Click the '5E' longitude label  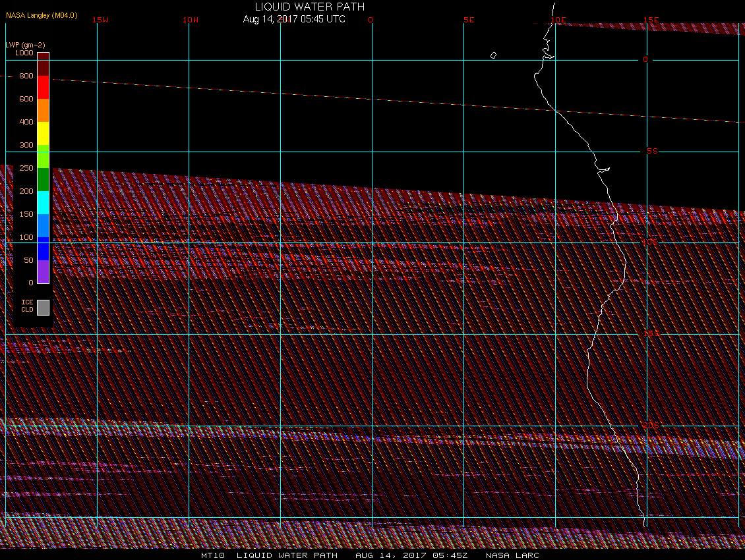469,20
